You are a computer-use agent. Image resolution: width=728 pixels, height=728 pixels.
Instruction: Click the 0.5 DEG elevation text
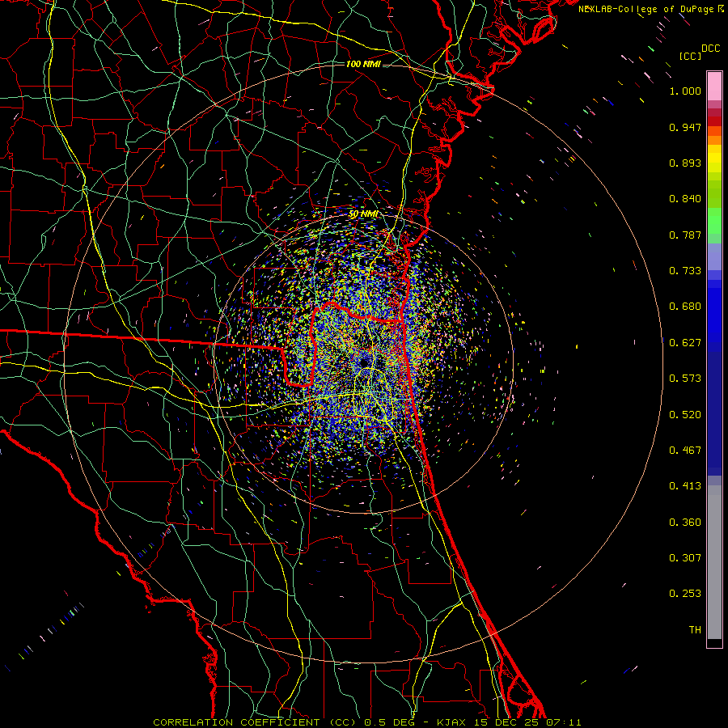tap(390, 722)
